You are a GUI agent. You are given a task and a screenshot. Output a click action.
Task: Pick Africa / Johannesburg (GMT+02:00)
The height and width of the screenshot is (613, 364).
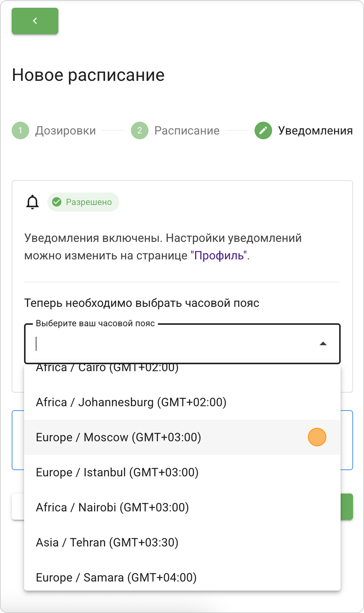point(131,402)
